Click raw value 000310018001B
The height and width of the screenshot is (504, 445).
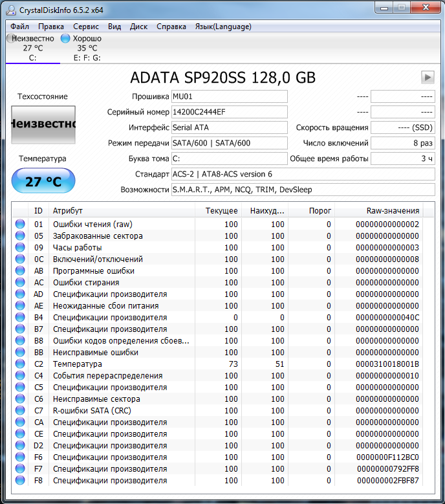pos(387,364)
